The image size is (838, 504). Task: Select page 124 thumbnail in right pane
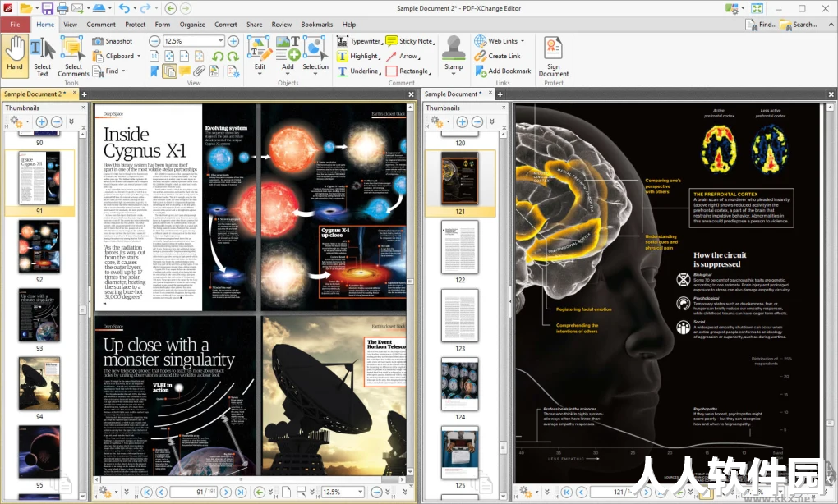coord(459,384)
